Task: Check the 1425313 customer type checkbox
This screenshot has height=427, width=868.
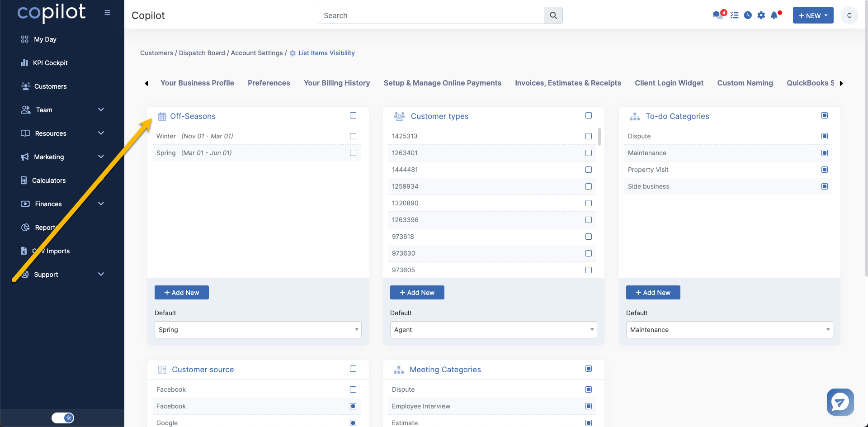Action: pos(589,136)
